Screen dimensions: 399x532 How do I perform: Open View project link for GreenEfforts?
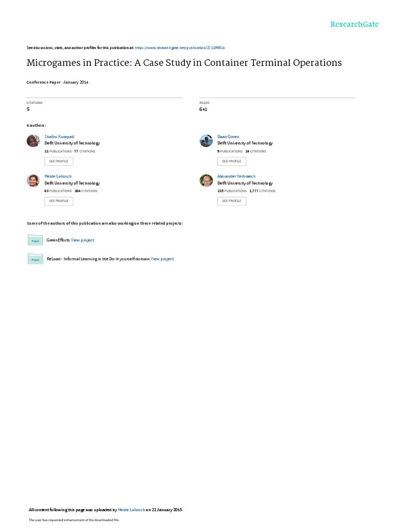click(83, 240)
